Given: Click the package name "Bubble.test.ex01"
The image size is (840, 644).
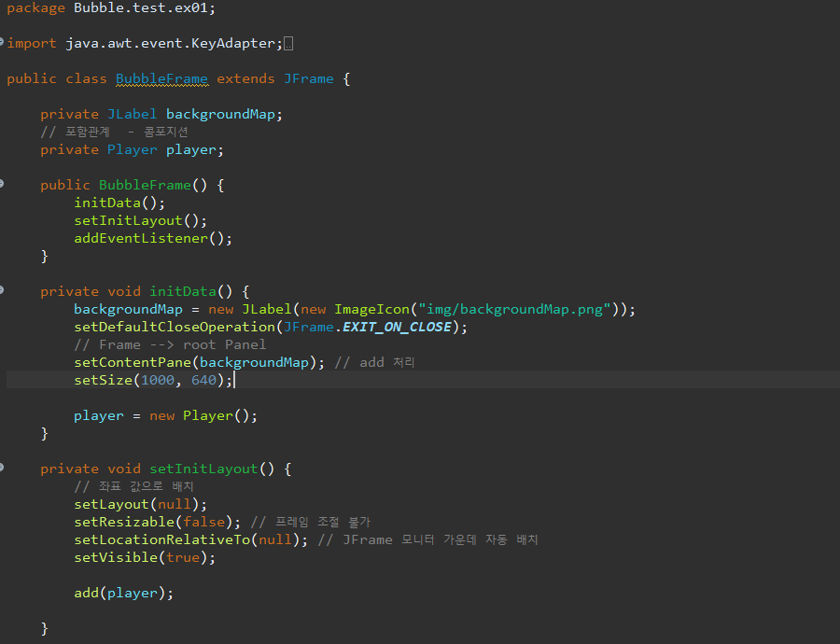Looking at the screenshot, I should 140,8.
